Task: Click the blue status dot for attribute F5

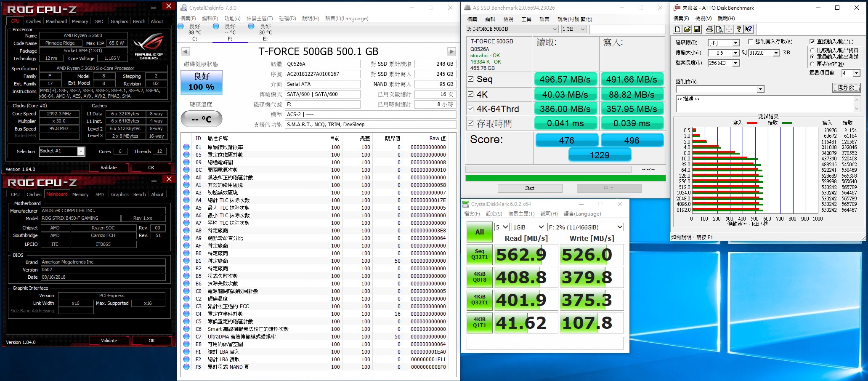Action: click(186, 367)
